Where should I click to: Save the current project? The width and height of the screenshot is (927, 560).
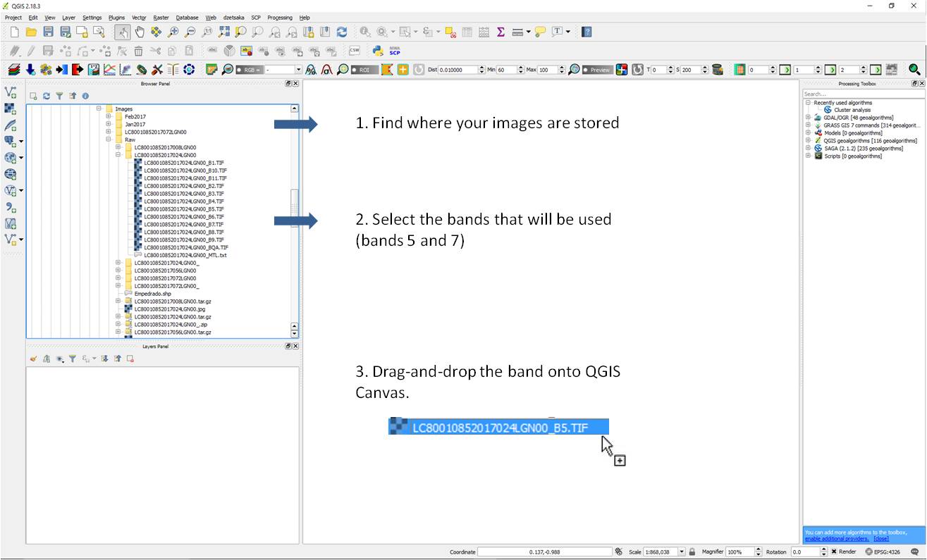(48, 32)
